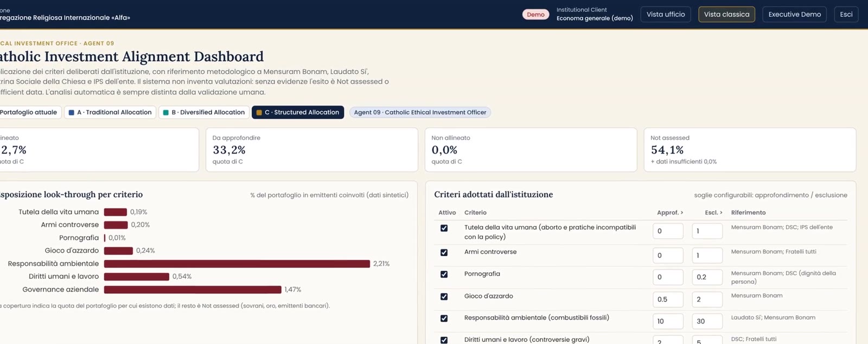Click the Responsabilità ambientale 2,21% bar
Image resolution: width=868 pixels, height=344 pixels.
237,264
